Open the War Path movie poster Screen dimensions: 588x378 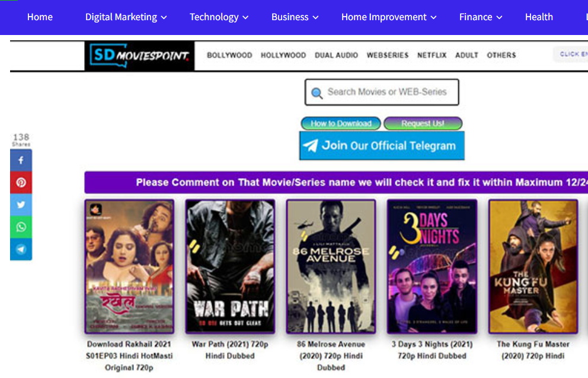[x=230, y=266]
